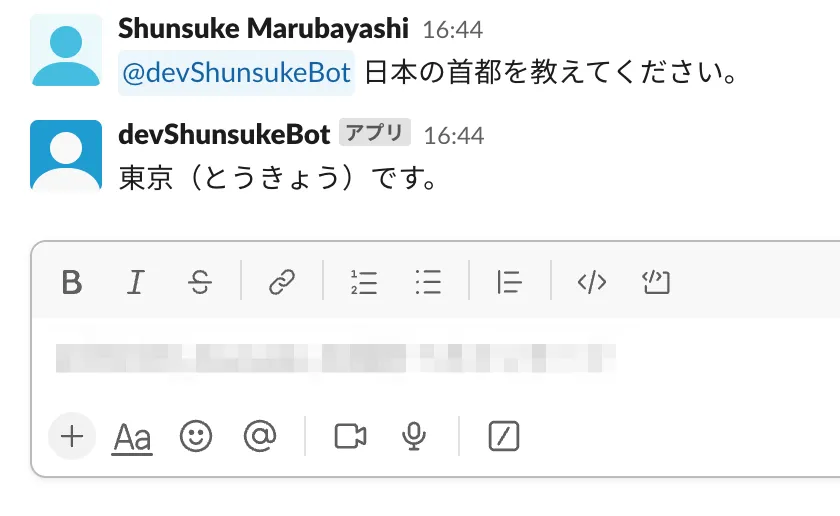Apply strikethrough formatting
This screenshot has width=840, height=516.
[x=199, y=283]
